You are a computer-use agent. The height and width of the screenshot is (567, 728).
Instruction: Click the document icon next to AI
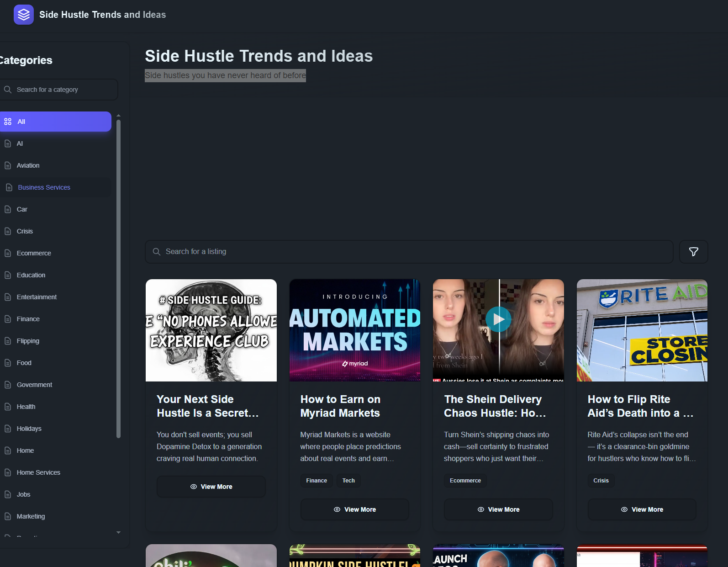(8, 143)
